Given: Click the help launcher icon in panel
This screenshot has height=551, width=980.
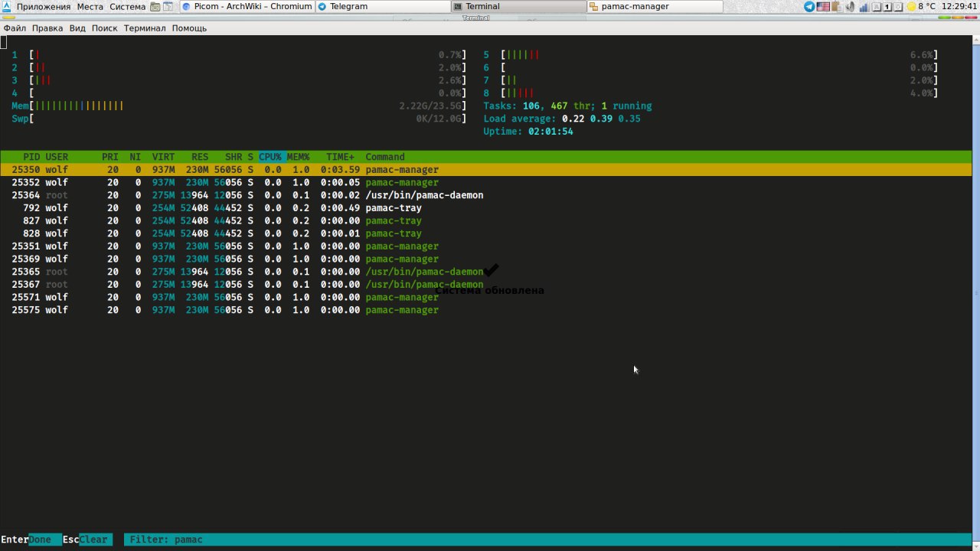Looking at the screenshot, I should coord(168,6).
